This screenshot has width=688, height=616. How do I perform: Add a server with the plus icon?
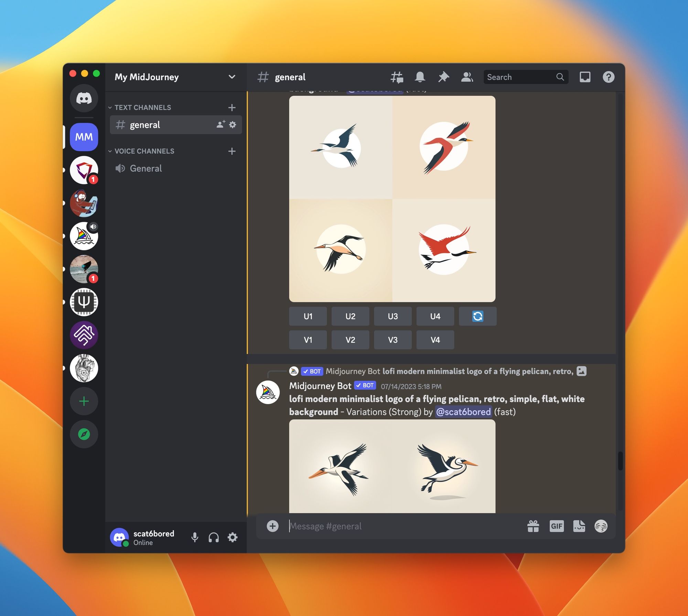coord(84,401)
